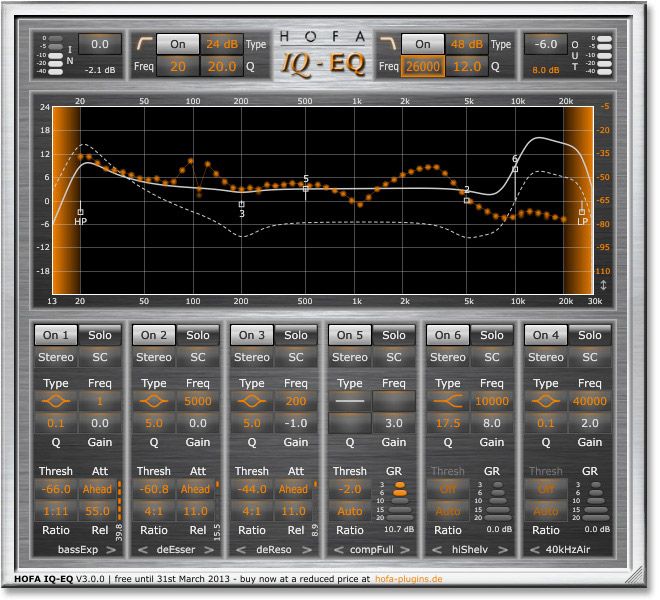Toggle band On 2

[x=154, y=335]
